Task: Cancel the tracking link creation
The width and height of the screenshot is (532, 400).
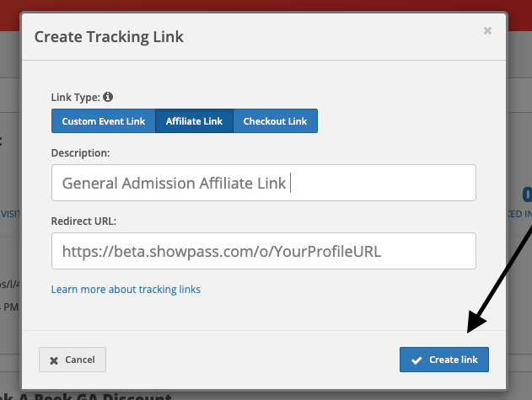Action: 73,360
